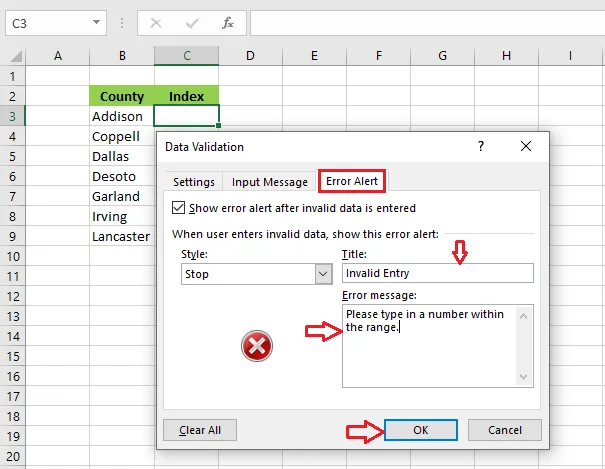Screen dimensions: 605x469
Task: Click the Data Validation help question mark
Action: click(x=481, y=146)
